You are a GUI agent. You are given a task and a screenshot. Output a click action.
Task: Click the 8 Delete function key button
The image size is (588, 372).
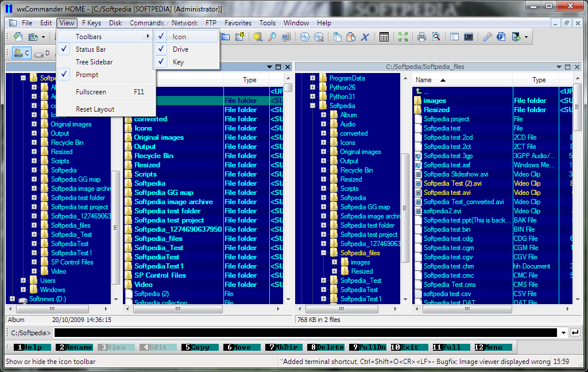(326, 347)
